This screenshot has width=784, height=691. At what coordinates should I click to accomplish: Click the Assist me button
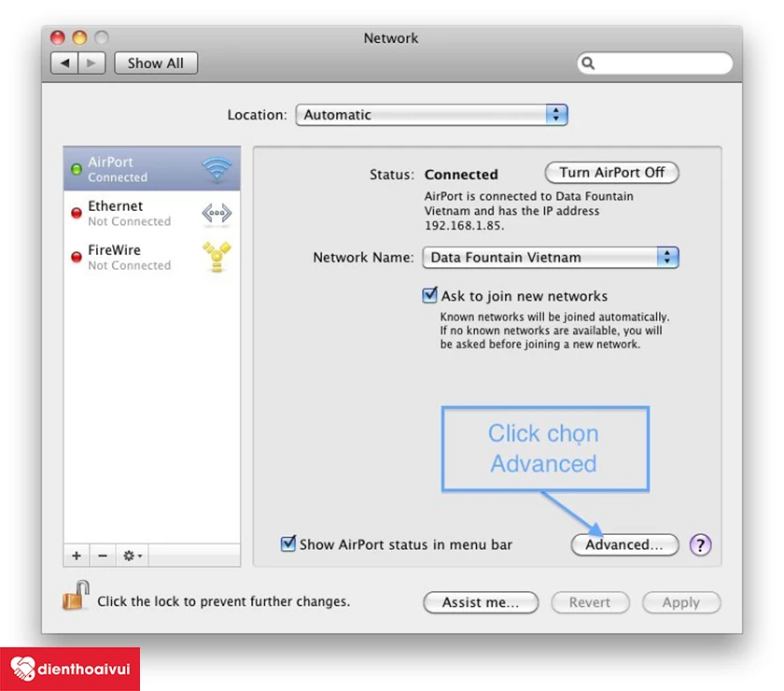click(x=481, y=602)
